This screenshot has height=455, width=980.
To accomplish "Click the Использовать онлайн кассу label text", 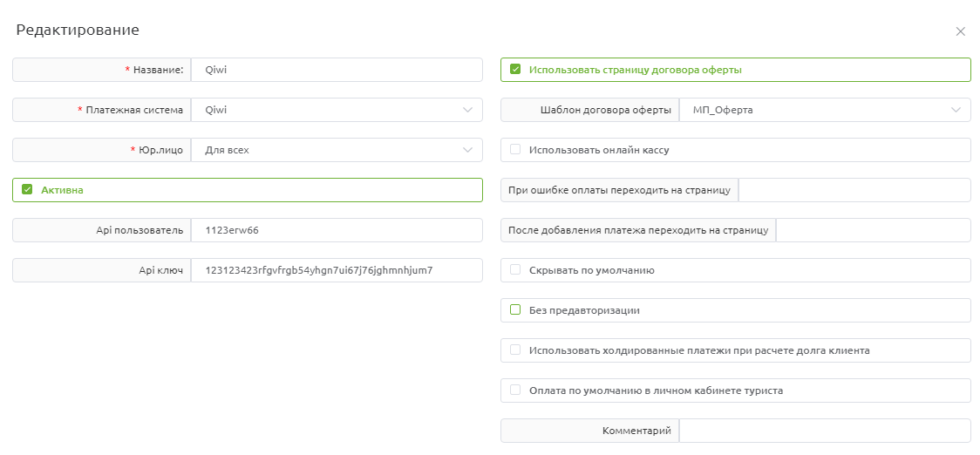I will click(x=599, y=150).
